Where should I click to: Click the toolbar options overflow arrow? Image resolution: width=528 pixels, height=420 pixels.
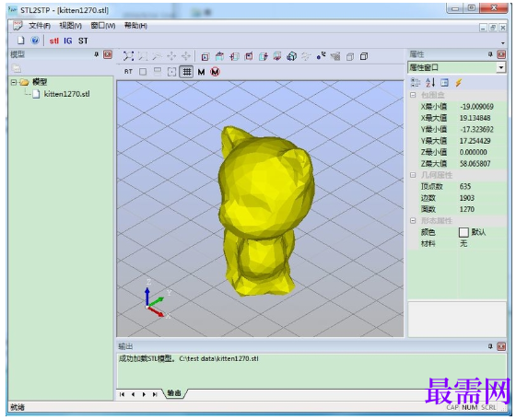coord(503,43)
